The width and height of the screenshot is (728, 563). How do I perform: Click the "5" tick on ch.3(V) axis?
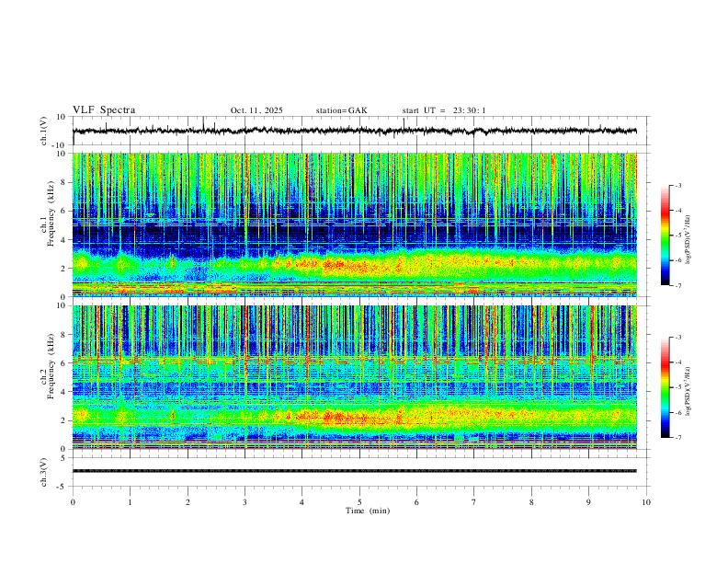(63, 458)
